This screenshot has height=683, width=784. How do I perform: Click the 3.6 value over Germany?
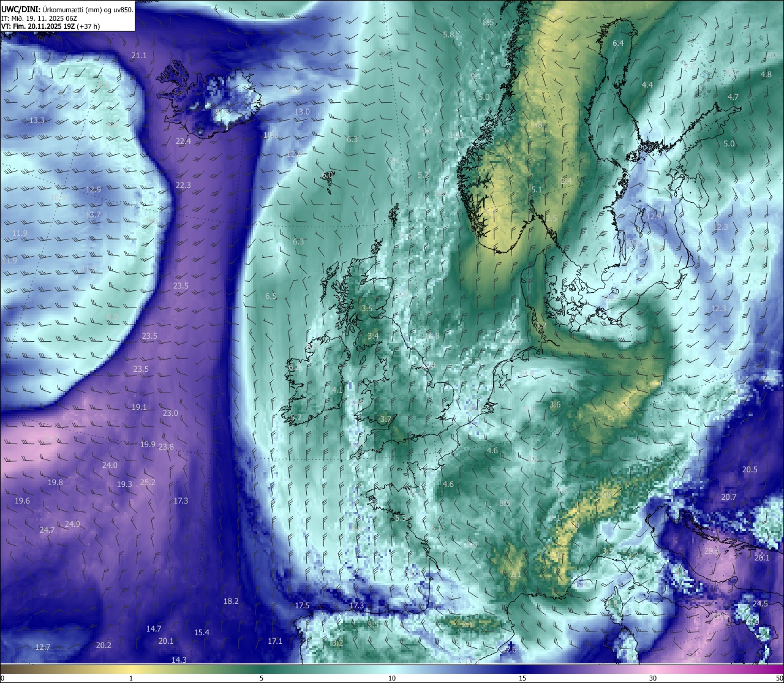pyautogui.click(x=555, y=405)
